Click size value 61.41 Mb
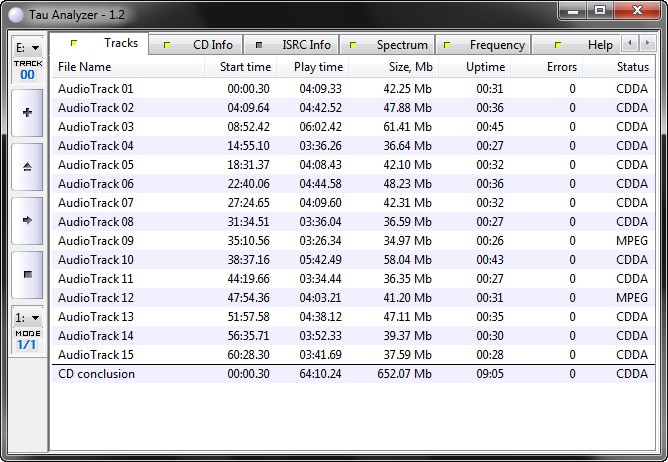 [x=407, y=127]
